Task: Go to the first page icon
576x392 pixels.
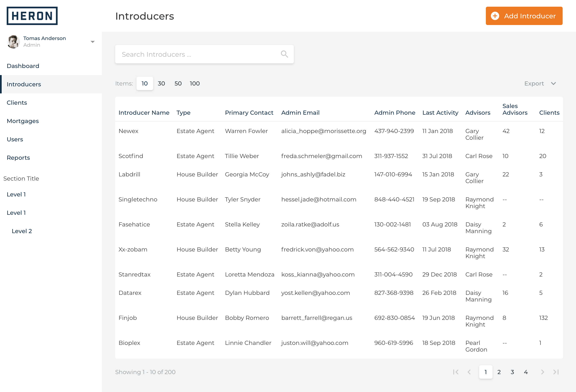Action: (456, 372)
